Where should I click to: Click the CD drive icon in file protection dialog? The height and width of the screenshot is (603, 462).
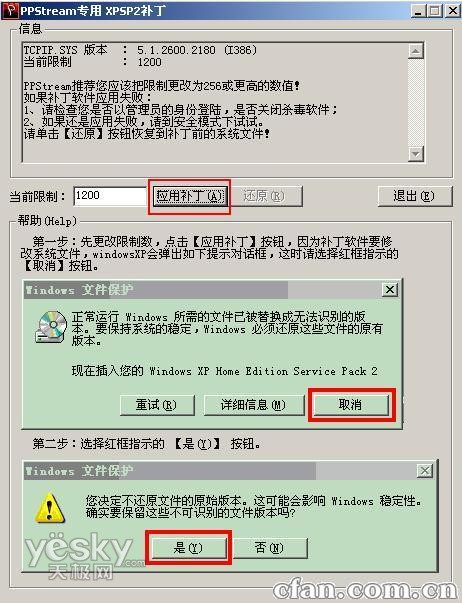pyautogui.click(x=51, y=327)
